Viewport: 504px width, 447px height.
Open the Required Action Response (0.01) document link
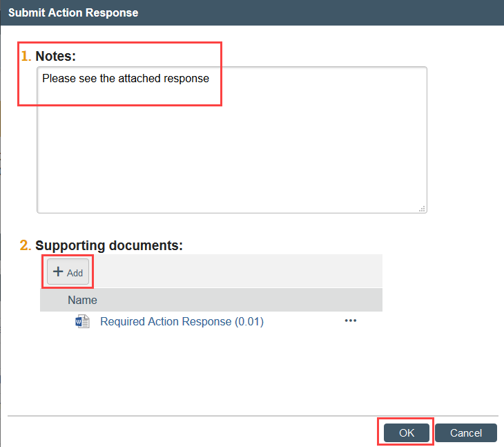click(x=182, y=321)
